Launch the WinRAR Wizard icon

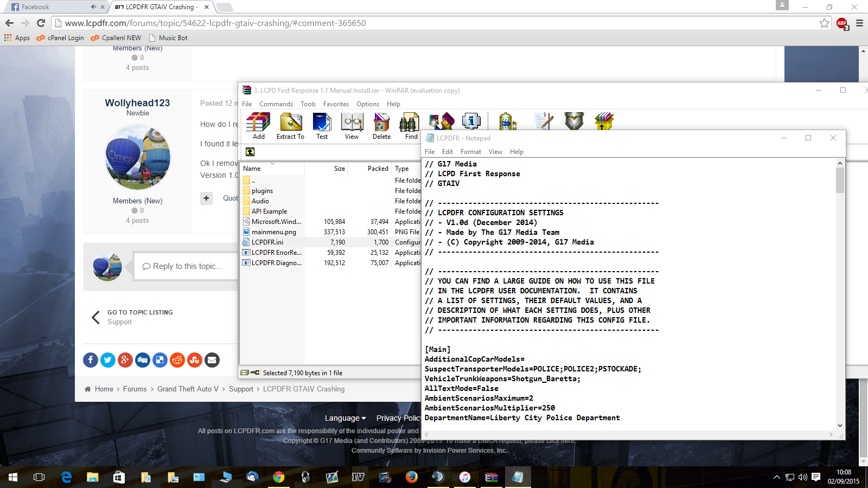441,121
